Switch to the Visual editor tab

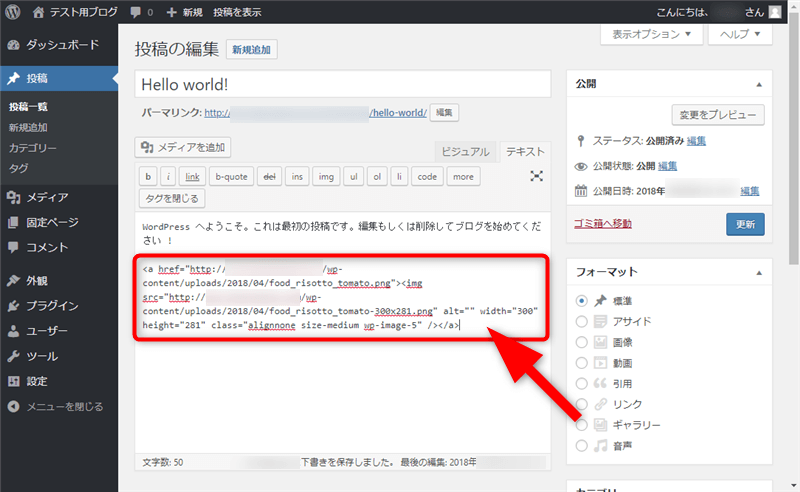click(x=465, y=152)
